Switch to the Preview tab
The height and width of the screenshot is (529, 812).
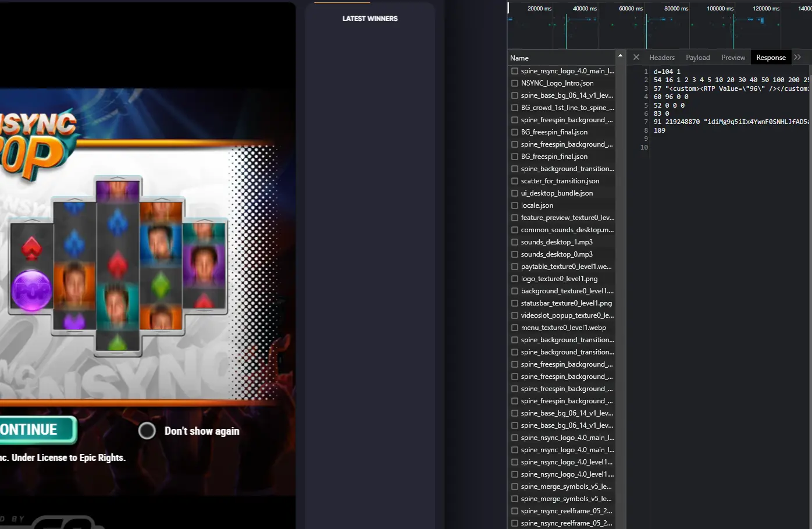733,58
